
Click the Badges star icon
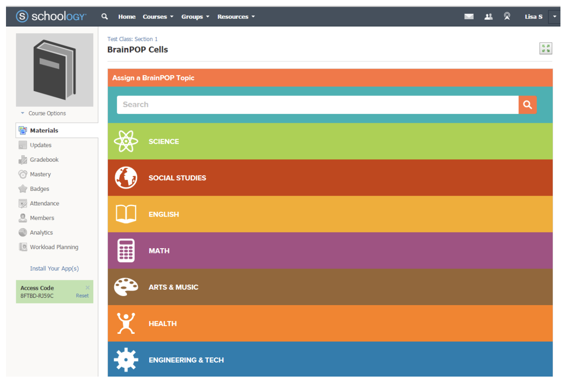click(x=23, y=189)
